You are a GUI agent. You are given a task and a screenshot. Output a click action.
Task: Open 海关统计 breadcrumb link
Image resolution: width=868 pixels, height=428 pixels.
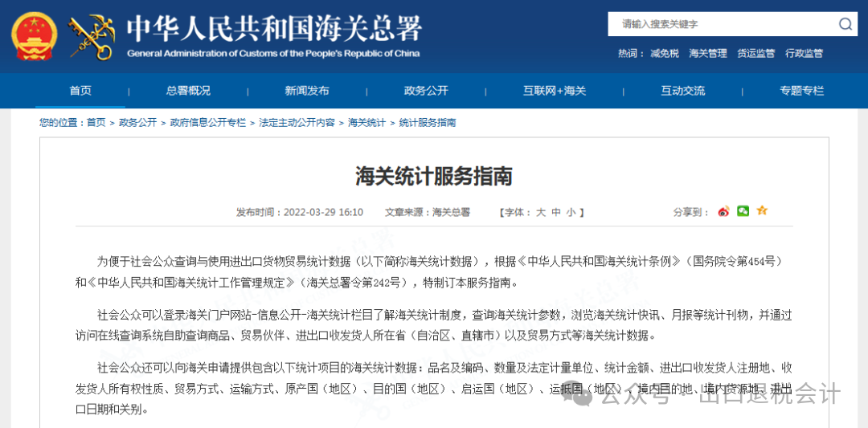(x=366, y=123)
